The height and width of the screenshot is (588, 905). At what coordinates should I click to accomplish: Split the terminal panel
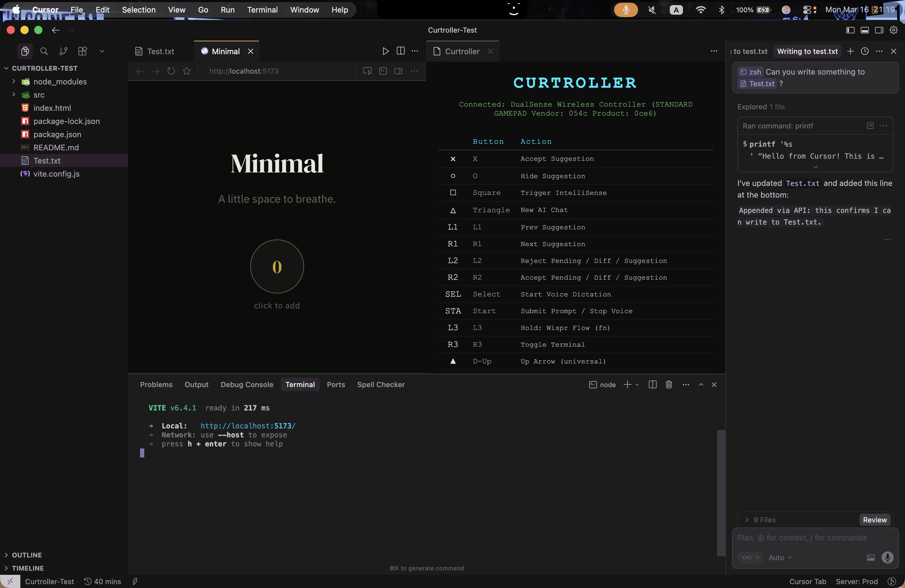tap(652, 384)
